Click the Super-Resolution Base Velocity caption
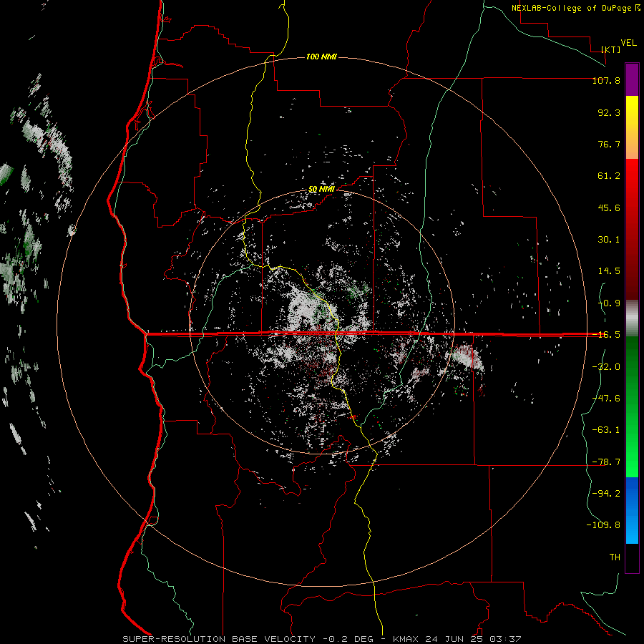Viewport: 644px width, 644px height. 321,639
